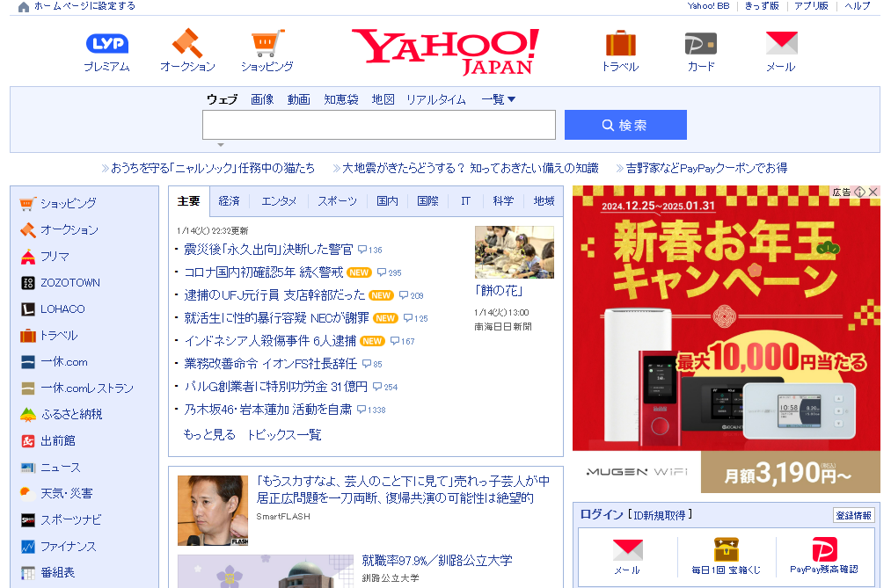Expand the small arrow below search box
The height and width of the screenshot is (588, 891).
coord(221,145)
